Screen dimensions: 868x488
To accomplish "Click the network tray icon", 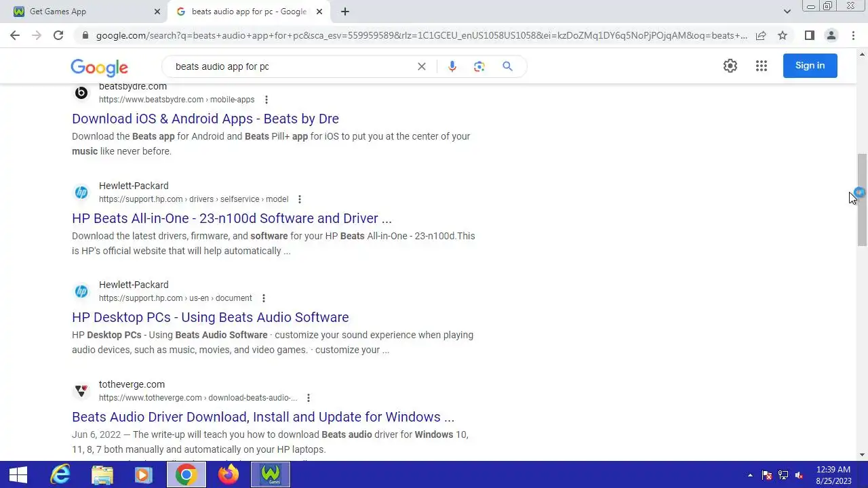I will 783,475.
